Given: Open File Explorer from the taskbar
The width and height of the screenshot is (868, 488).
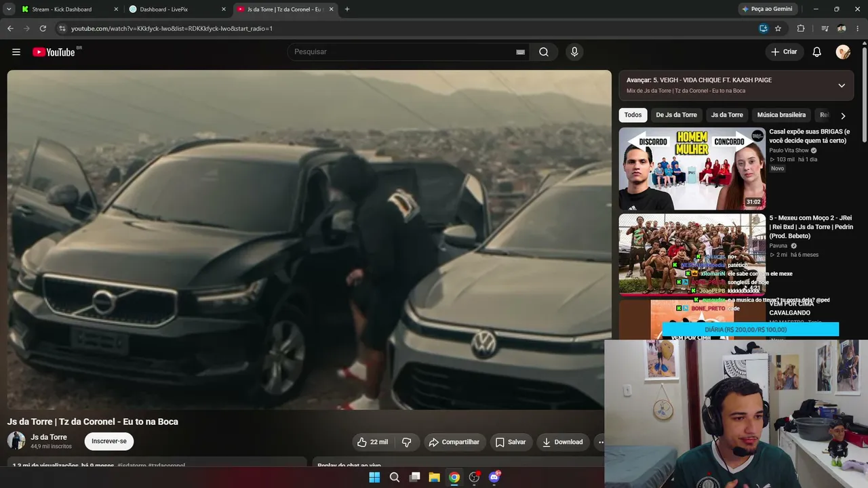Looking at the screenshot, I should (434, 477).
